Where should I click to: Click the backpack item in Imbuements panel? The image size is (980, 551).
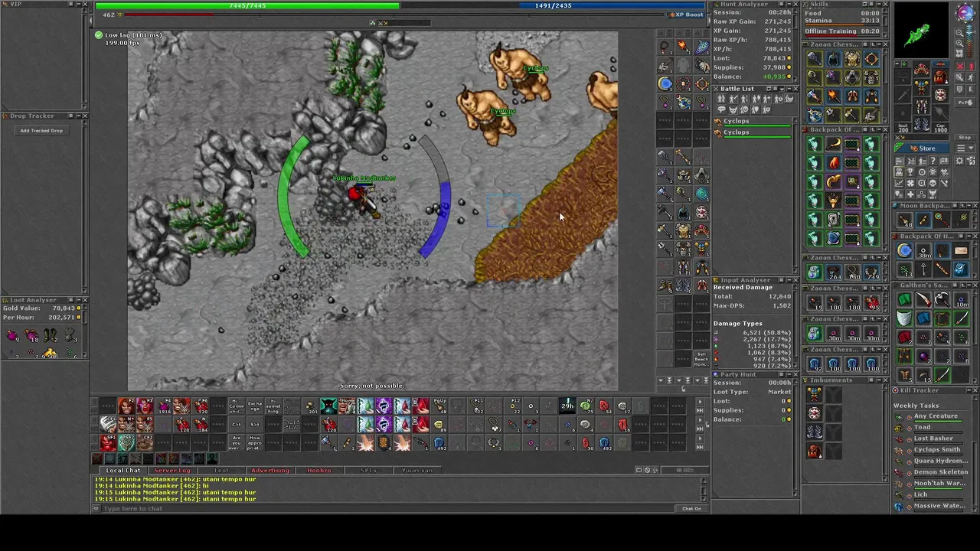coord(815,451)
